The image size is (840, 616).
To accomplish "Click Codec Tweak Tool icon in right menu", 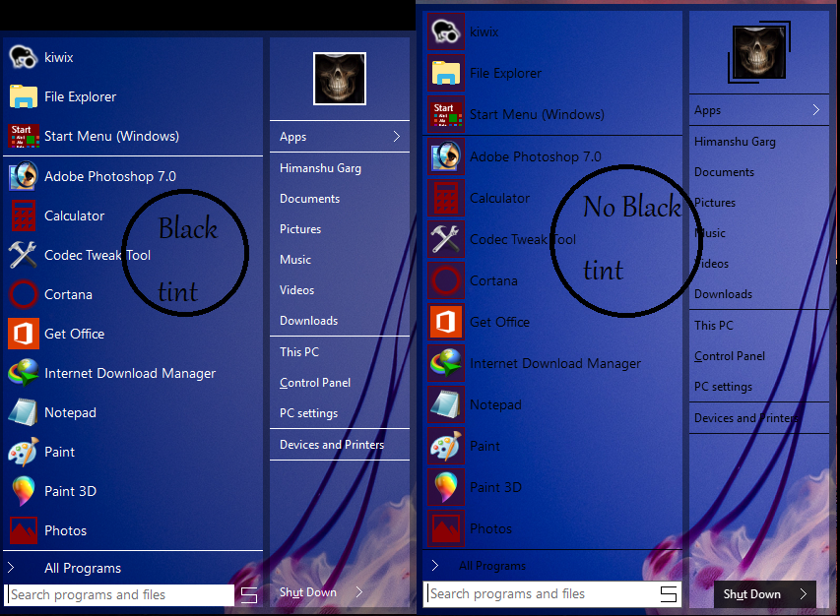I will click(446, 239).
